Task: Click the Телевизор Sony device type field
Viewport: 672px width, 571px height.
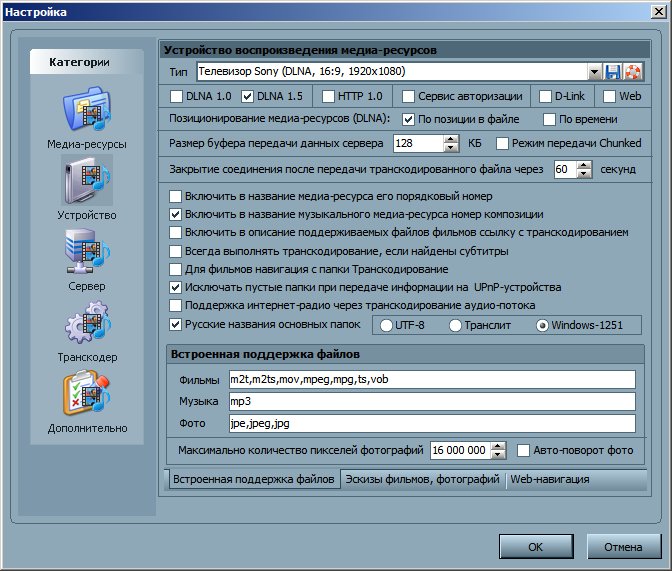Action: (392, 72)
